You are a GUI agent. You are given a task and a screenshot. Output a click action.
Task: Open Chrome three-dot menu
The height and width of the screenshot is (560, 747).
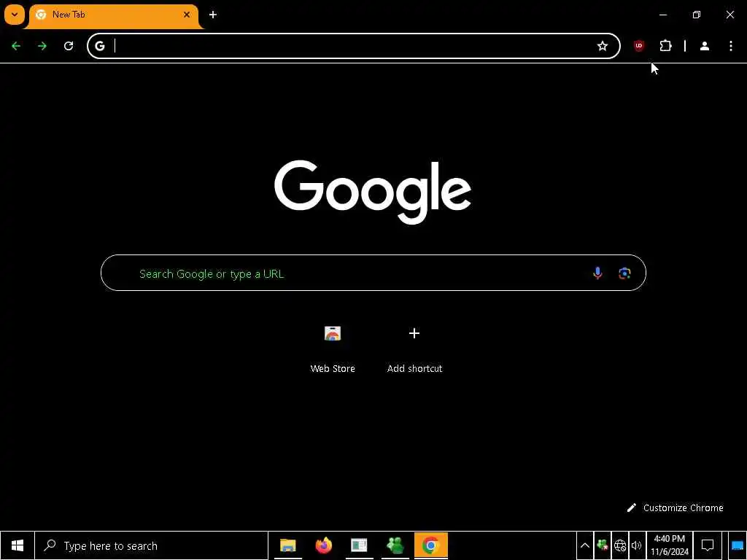tap(731, 46)
